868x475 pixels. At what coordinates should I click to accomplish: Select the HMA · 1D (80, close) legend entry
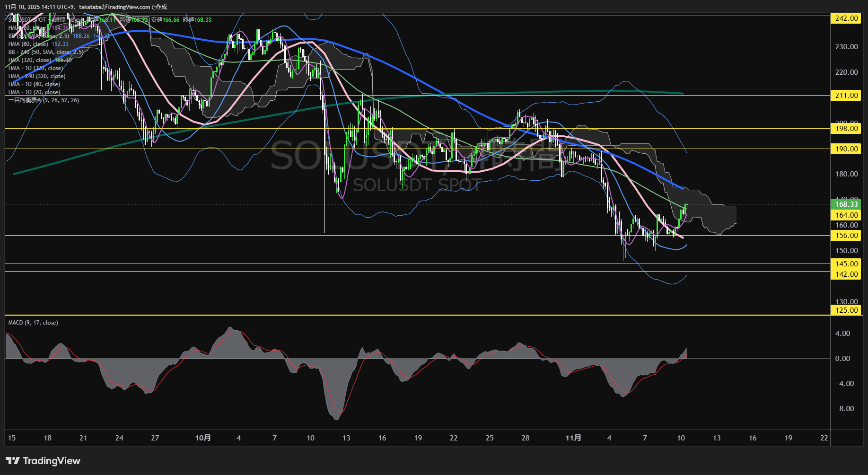[34, 84]
